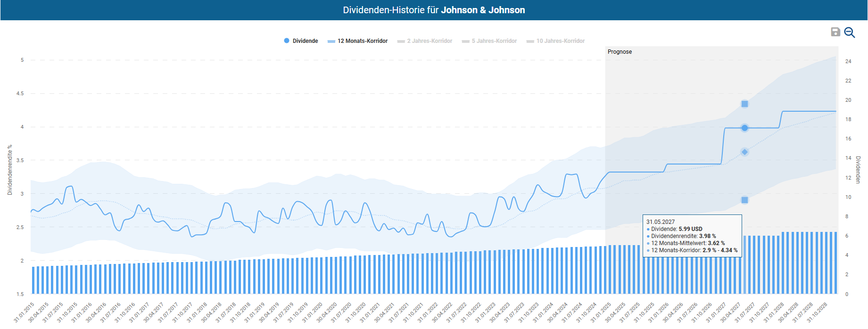Click the lower square corridor marker in forecast

point(744,200)
